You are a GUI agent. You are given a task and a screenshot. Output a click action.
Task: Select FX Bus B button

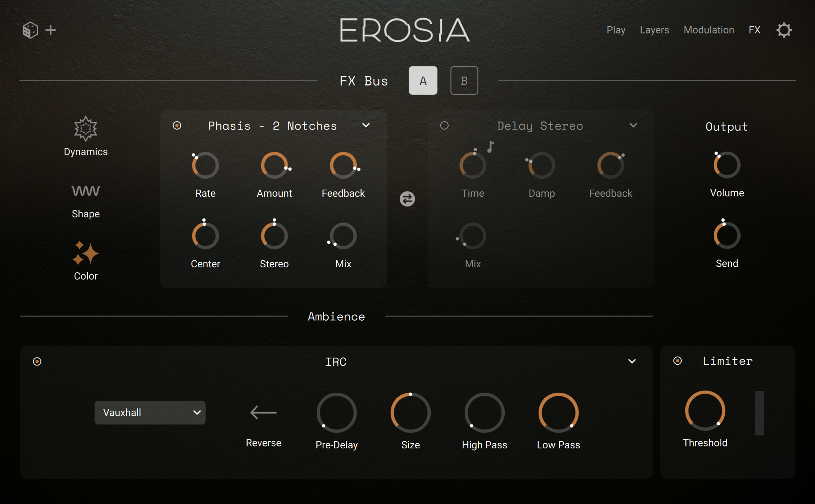(x=464, y=80)
